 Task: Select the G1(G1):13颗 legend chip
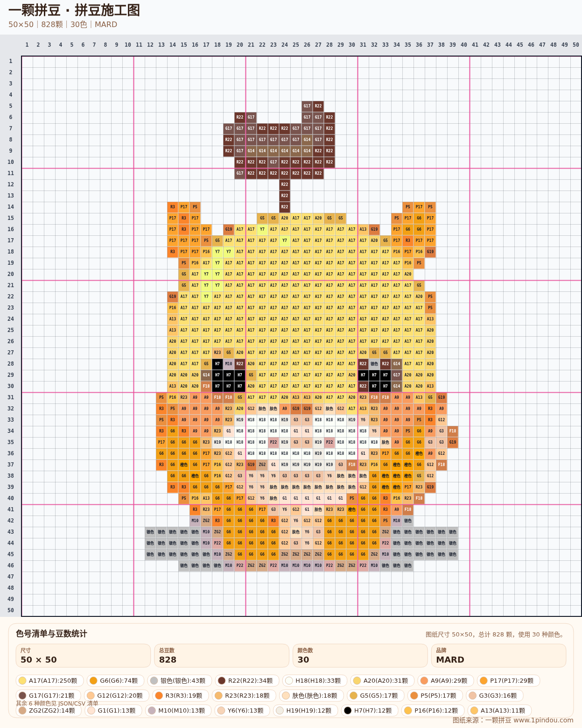pos(113,710)
